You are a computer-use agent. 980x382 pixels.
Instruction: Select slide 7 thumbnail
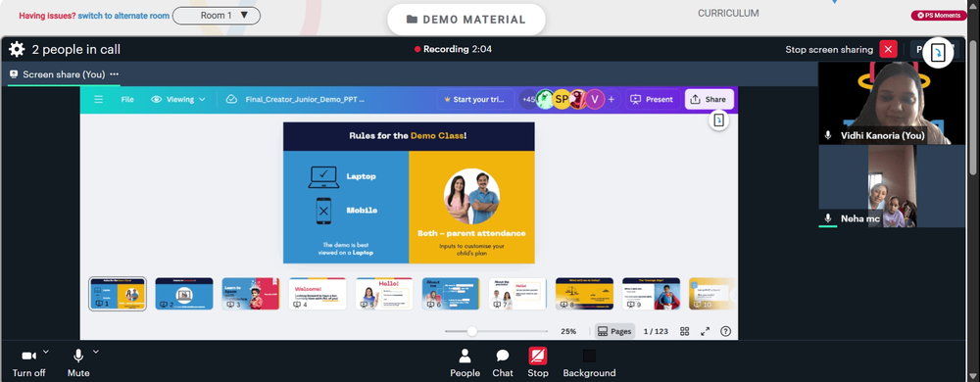pos(517,294)
